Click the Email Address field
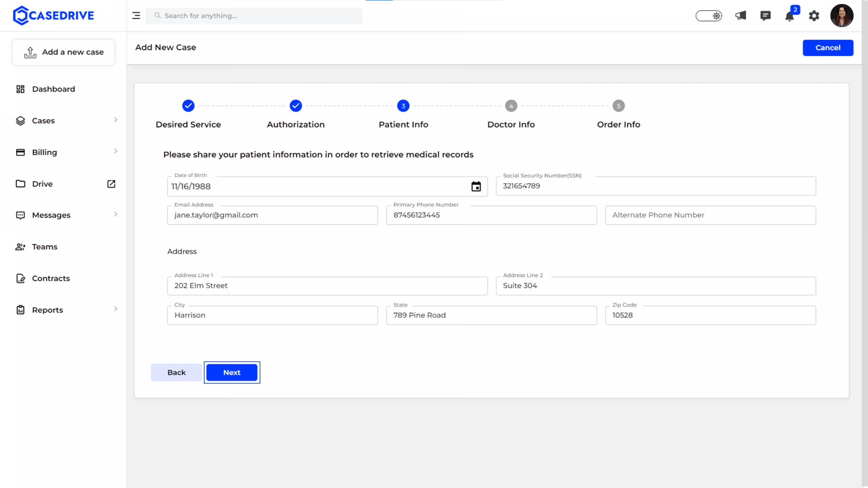868x488 pixels. [x=272, y=215]
